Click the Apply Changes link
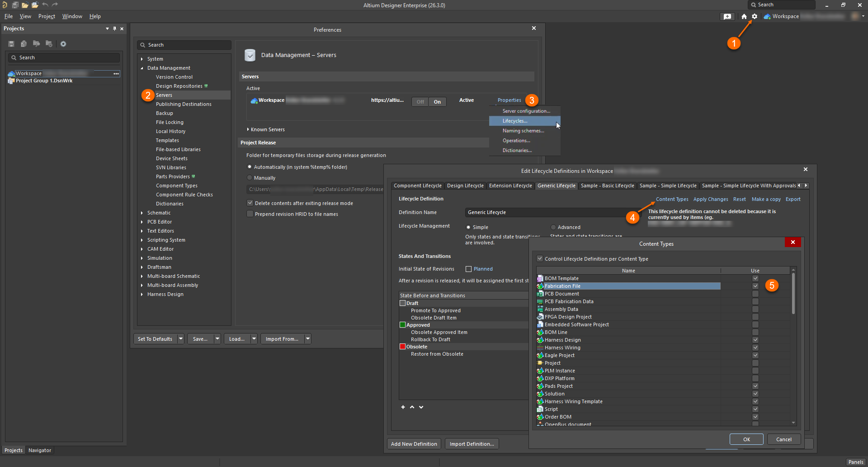This screenshot has width=868, height=467. point(710,199)
